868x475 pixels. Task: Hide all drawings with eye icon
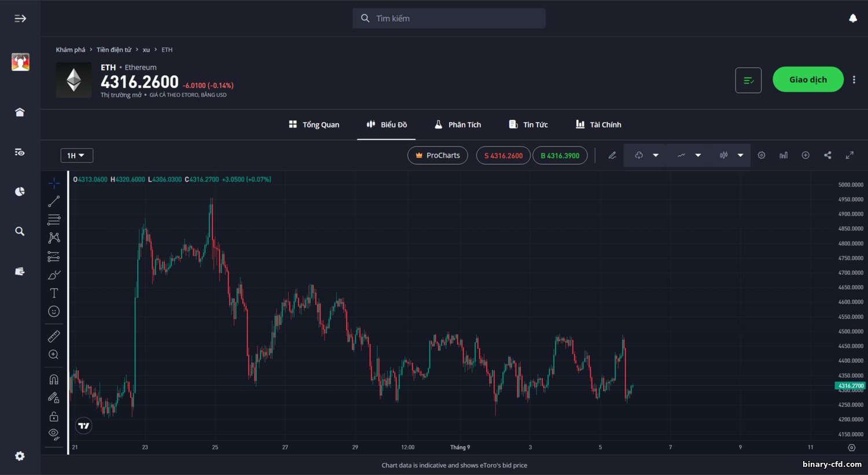[x=54, y=434]
